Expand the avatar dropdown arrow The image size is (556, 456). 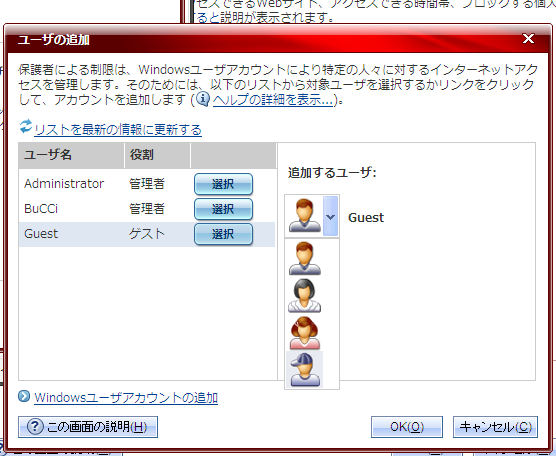pyautogui.click(x=330, y=216)
